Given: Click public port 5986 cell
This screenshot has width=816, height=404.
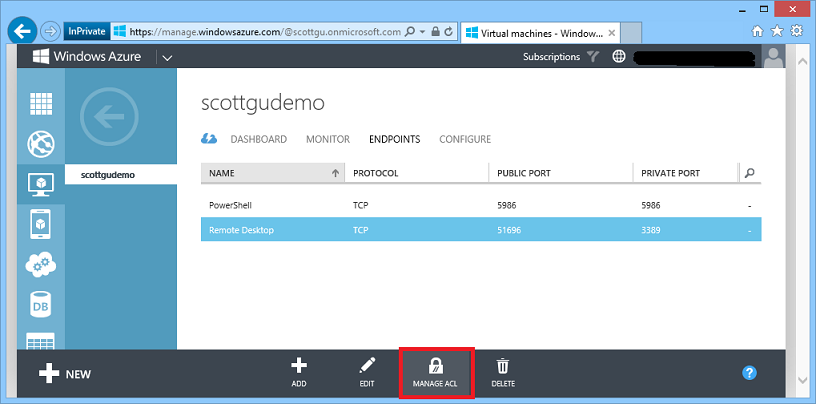Looking at the screenshot, I should (507, 206).
